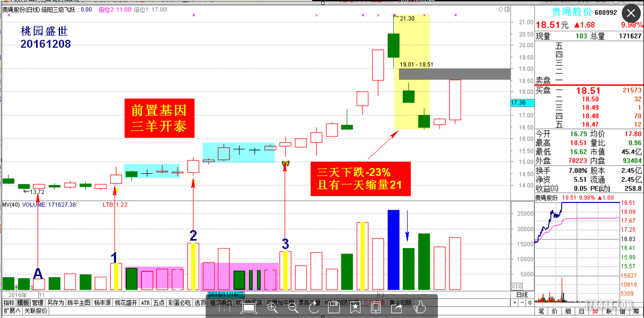644x318 pixels.
Task: Click the 均价 value 17.80
Action: coord(632,134)
